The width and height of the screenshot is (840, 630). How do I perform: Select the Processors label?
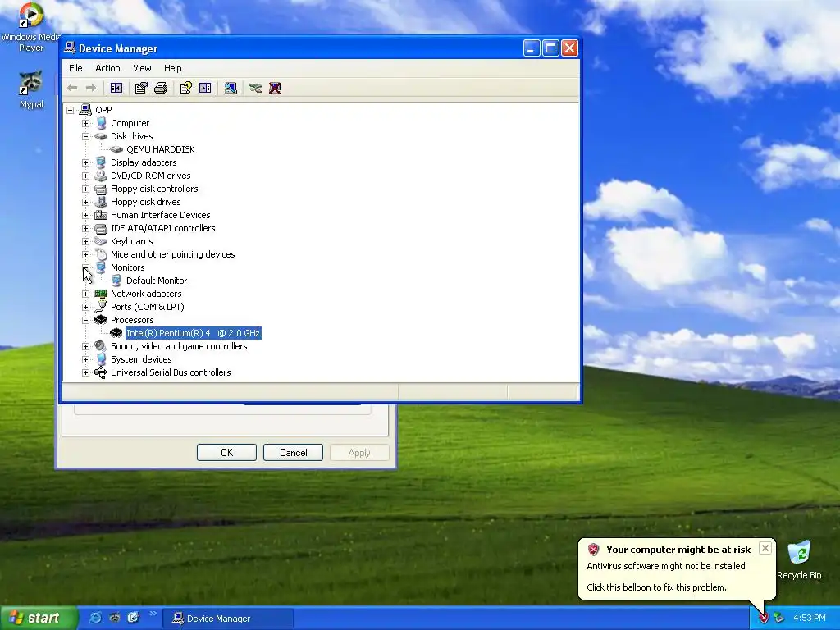click(132, 320)
